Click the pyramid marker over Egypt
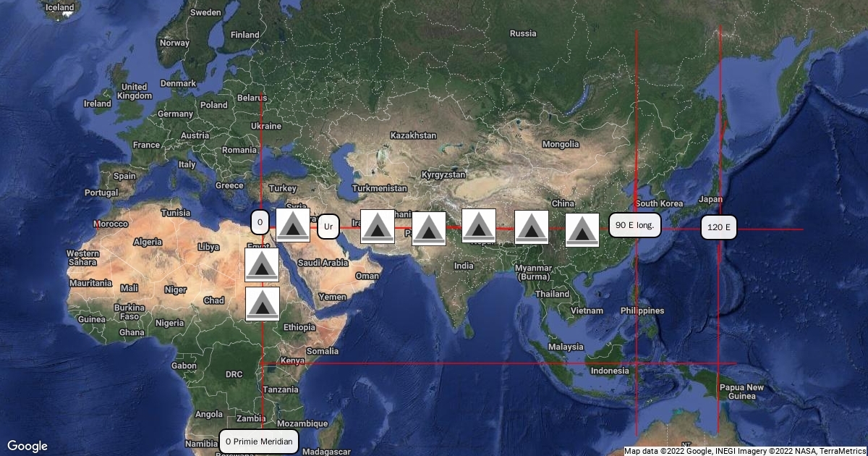This screenshot has height=456, width=868. pyautogui.click(x=262, y=265)
